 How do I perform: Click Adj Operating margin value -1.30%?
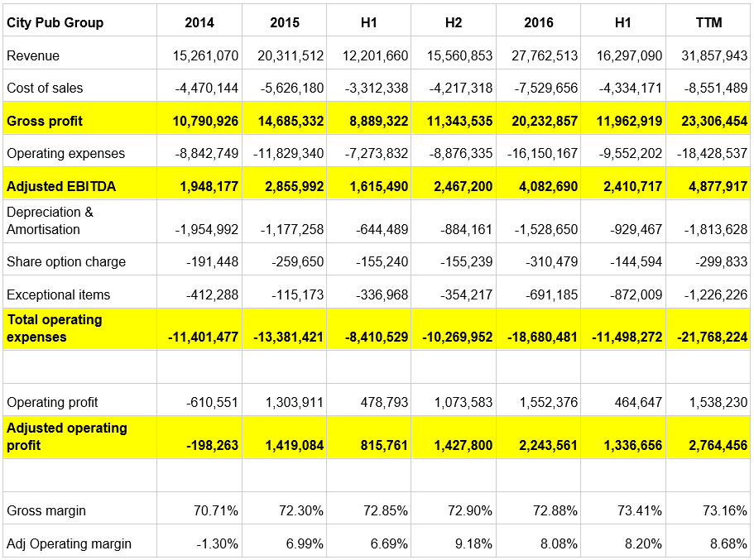pyautogui.click(x=217, y=543)
